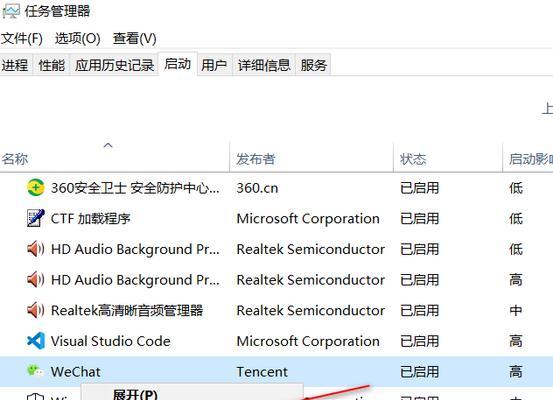
Task: Sort by 状态 column header
Action: (413, 159)
